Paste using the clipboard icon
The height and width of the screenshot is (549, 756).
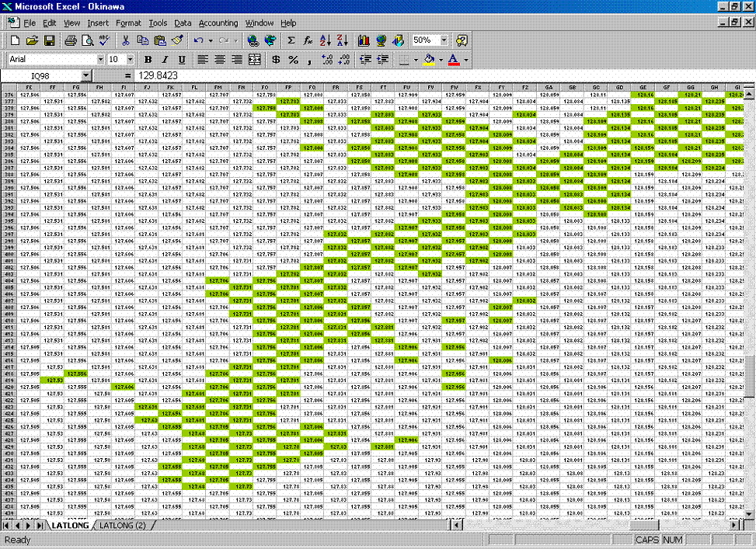pyautogui.click(x=159, y=40)
